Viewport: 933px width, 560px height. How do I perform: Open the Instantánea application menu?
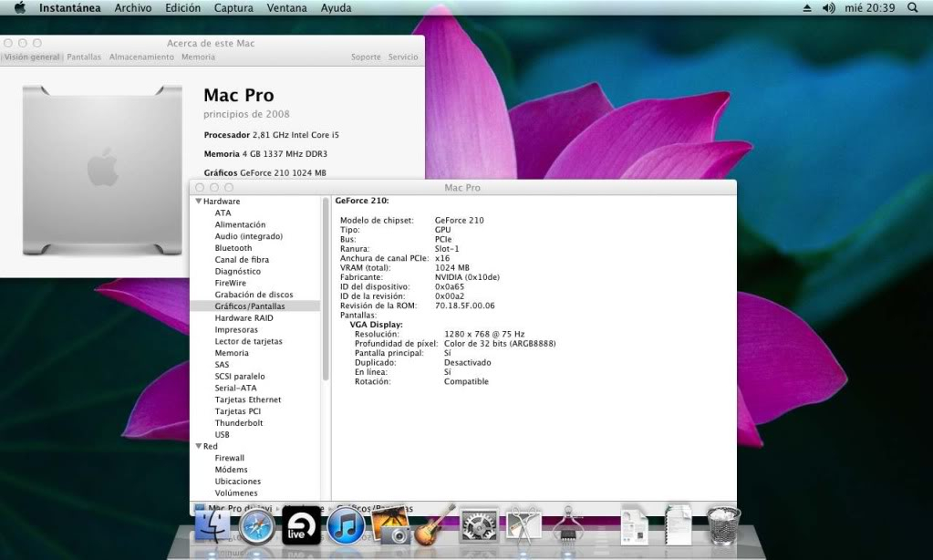pos(69,7)
